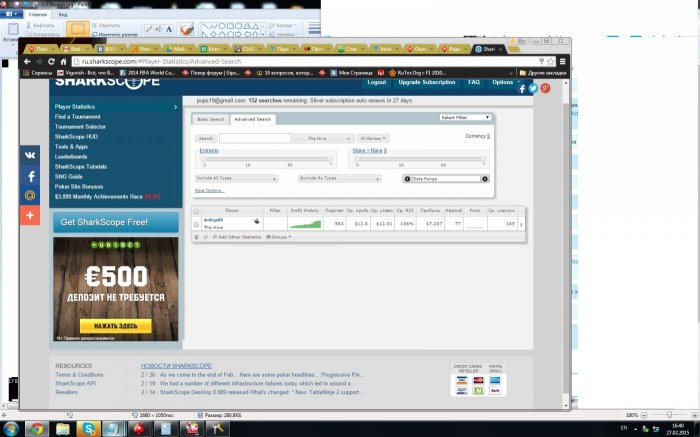Click the Get SharkScope Free button
Screen dimensions: 700x437
click(116, 222)
